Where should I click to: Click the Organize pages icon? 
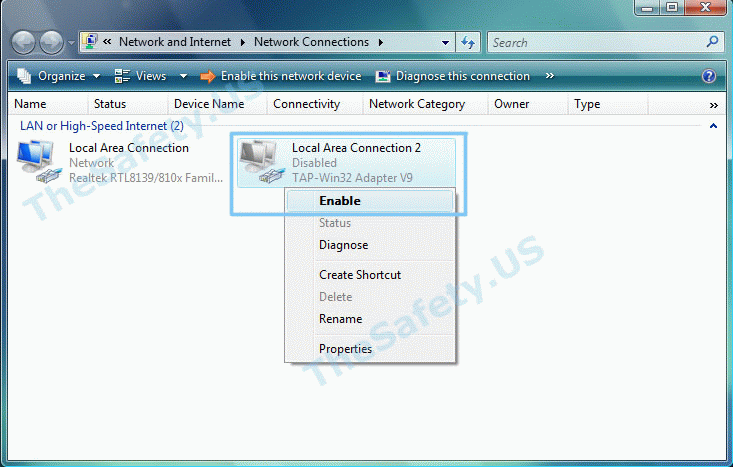click(24, 76)
